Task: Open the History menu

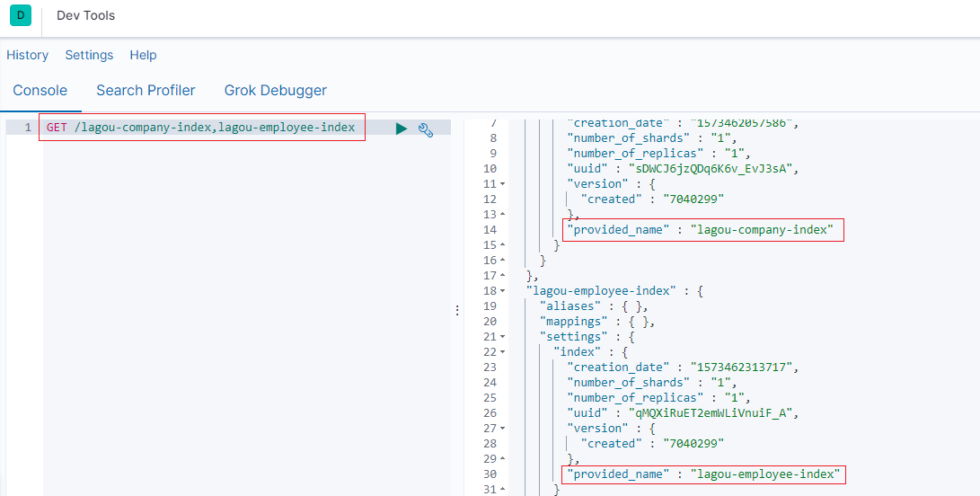Action: click(x=28, y=55)
